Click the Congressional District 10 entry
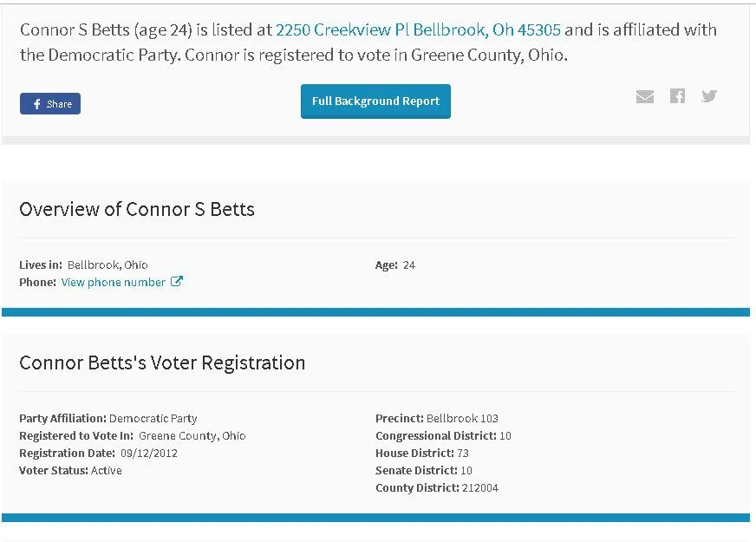The width and height of the screenshot is (756, 542). [443, 435]
